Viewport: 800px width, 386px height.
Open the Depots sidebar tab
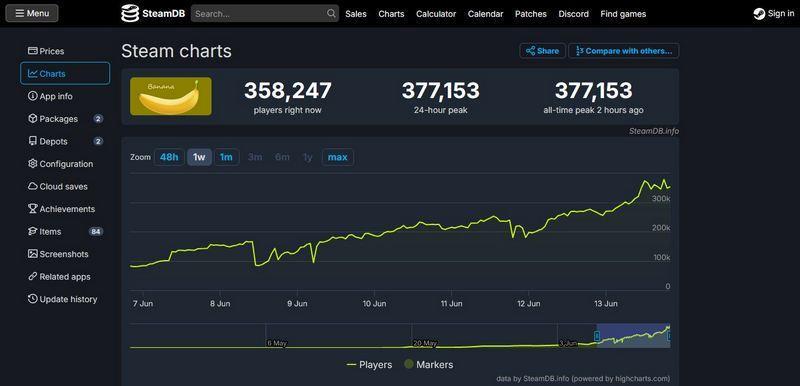65,141
